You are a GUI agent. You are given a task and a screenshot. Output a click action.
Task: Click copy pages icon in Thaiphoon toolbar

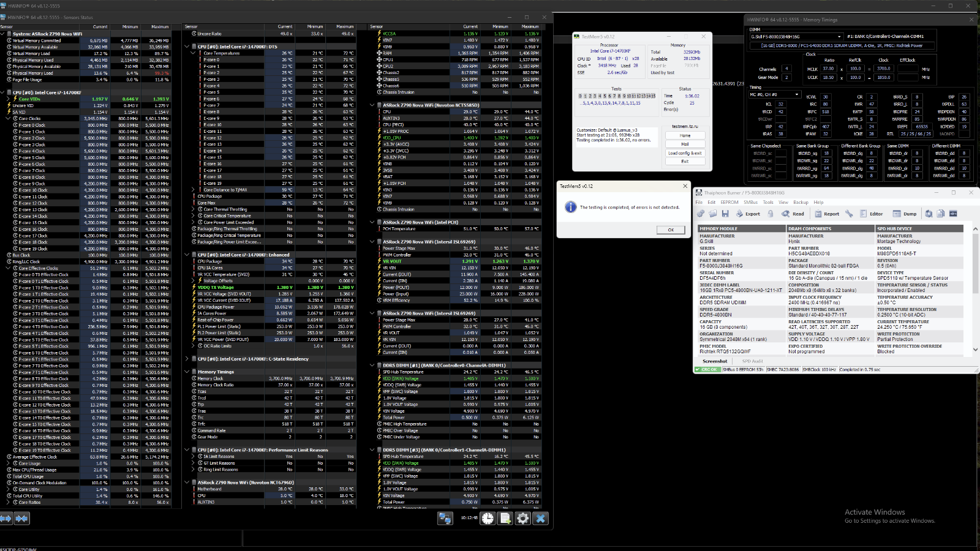click(x=941, y=214)
